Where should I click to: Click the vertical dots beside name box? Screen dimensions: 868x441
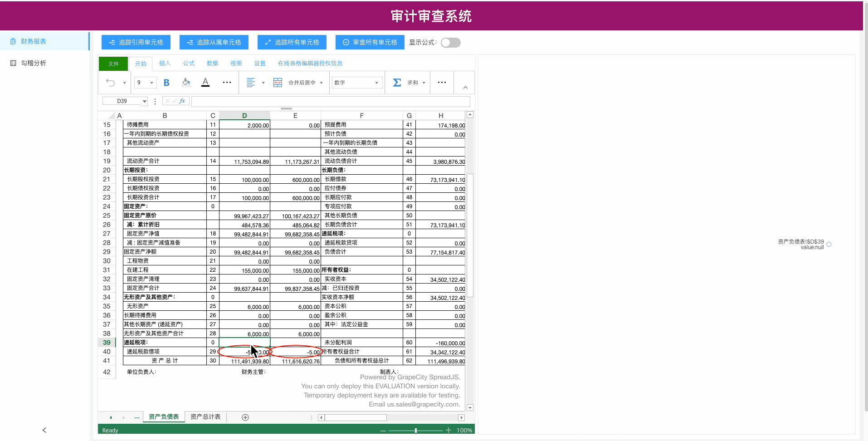(x=155, y=102)
